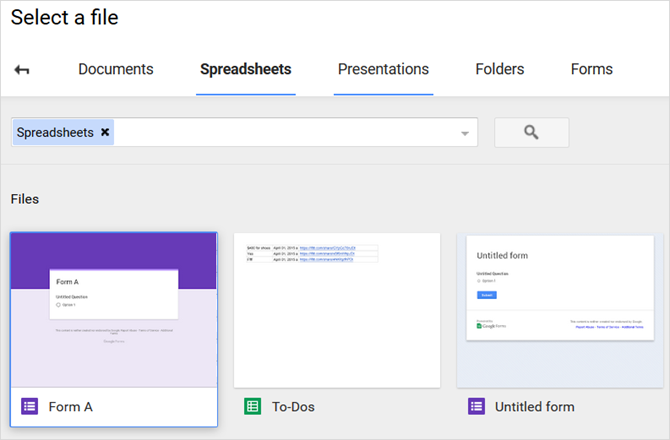This screenshot has height=440, width=670.
Task: Click the back arrow icon
Action: [22, 69]
